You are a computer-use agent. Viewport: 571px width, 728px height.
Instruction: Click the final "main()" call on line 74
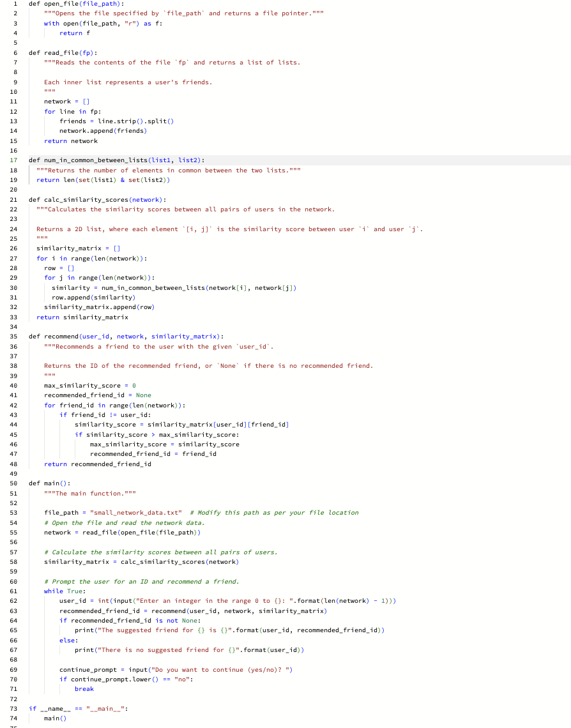pos(55,718)
